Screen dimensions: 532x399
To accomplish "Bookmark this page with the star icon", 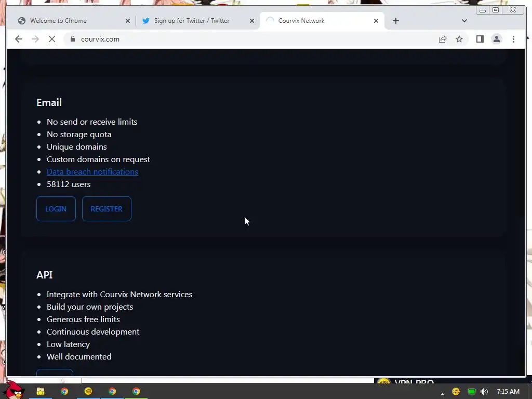I will (x=459, y=39).
